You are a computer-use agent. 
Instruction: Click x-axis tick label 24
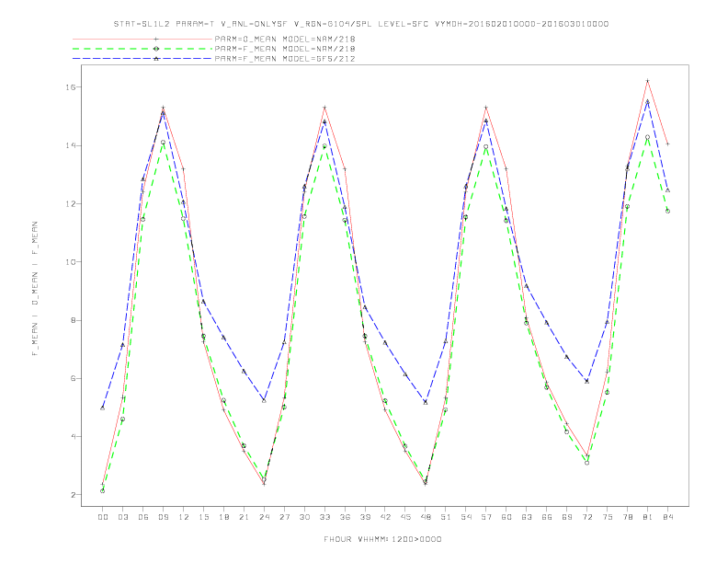pyautogui.click(x=264, y=517)
